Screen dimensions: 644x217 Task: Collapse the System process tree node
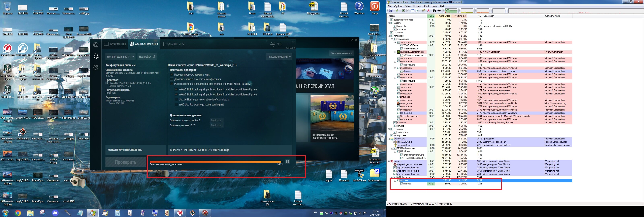tap(389, 23)
